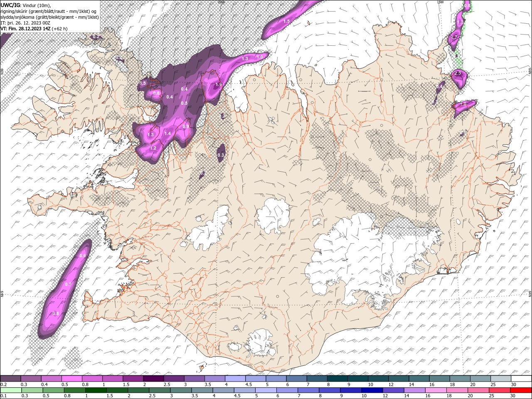This screenshot has height=399, width=532.
Task: Click the 1.2 snowfall value on the map
Action: 153,148
